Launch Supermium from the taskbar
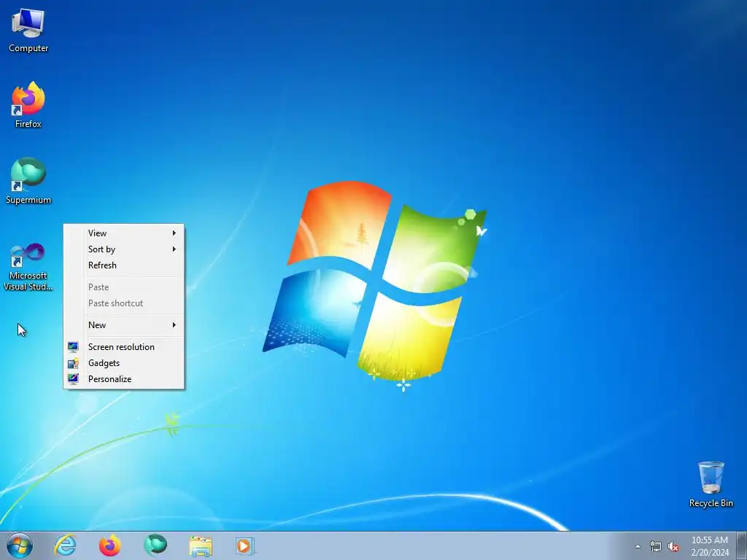747x560 pixels. [x=155, y=545]
